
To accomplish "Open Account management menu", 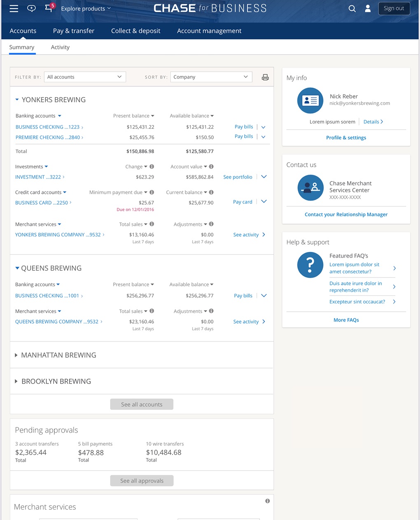I will tap(209, 31).
